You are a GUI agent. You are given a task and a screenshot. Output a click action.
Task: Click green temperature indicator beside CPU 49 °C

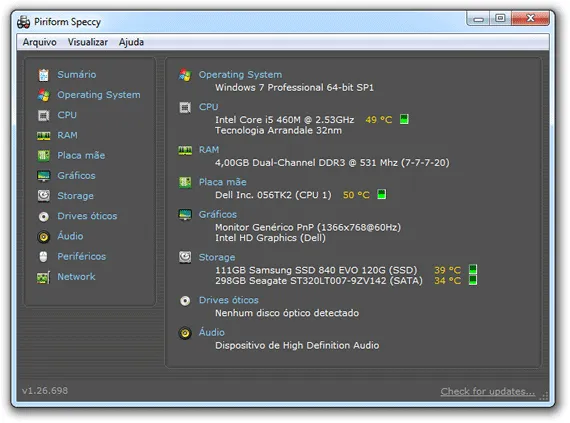point(404,119)
